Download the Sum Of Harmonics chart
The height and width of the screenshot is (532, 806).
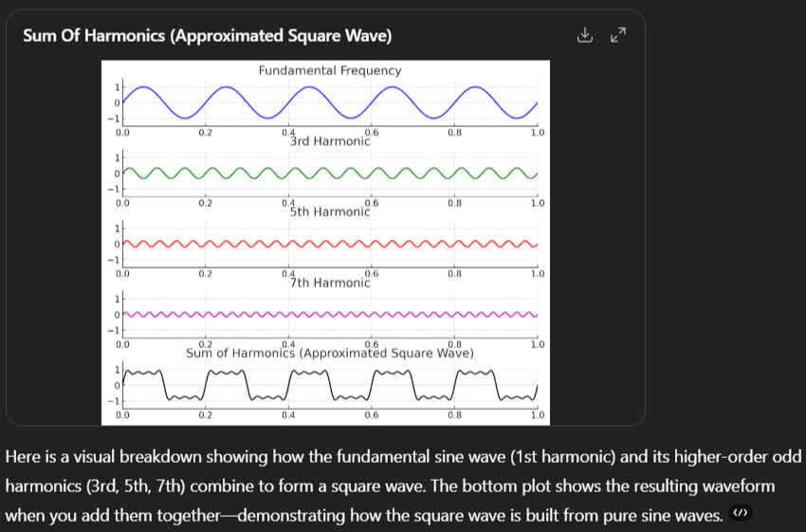(x=585, y=36)
